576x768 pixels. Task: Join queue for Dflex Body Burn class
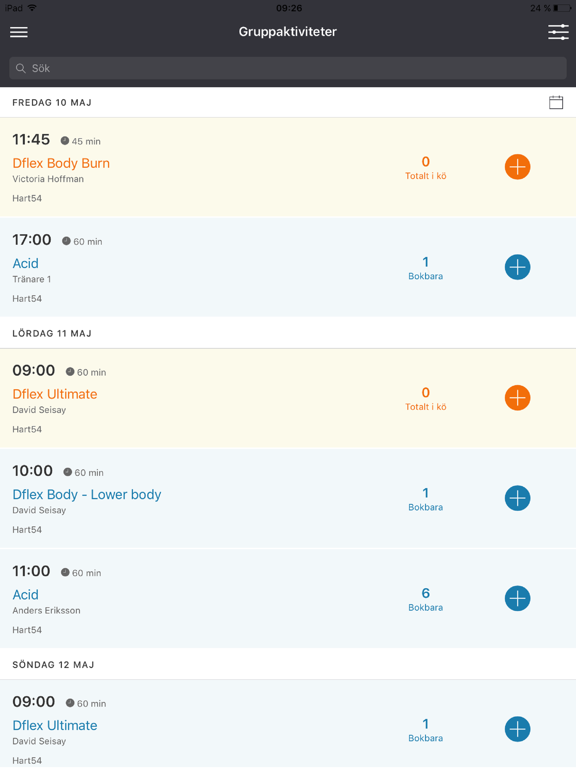point(517,167)
